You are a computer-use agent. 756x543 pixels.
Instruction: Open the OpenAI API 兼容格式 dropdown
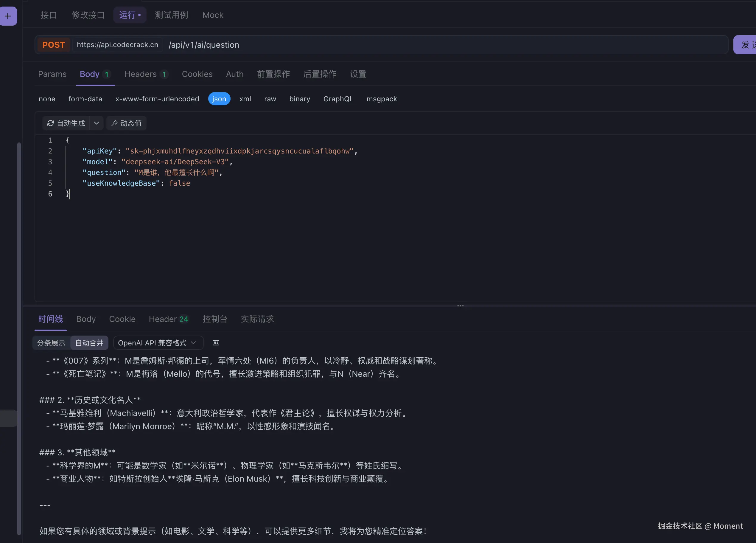tap(158, 342)
